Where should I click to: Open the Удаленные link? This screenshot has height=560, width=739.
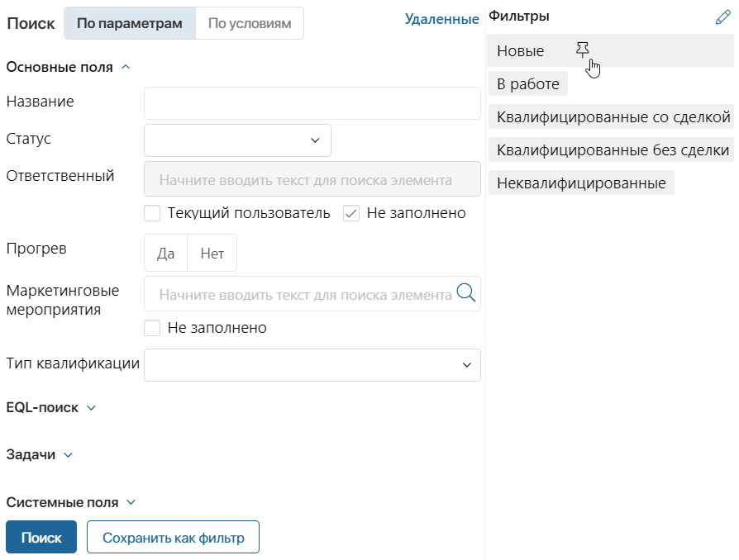point(441,19)
